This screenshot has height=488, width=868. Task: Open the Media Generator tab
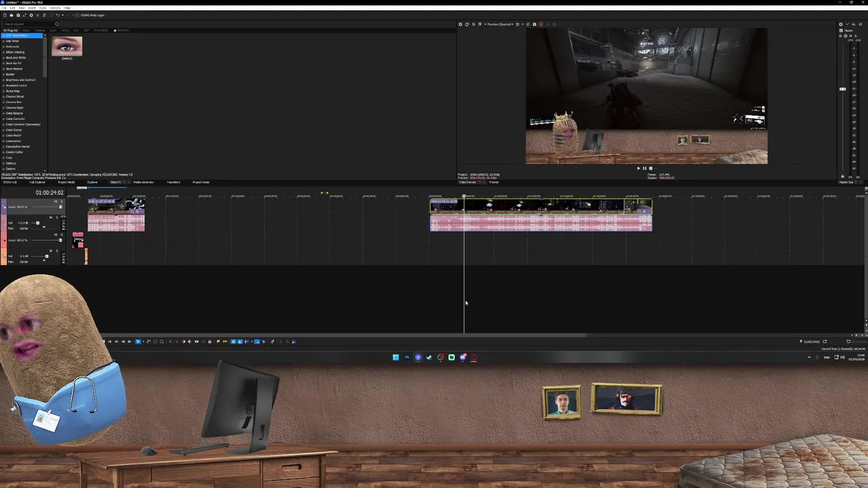coord(143,182)
